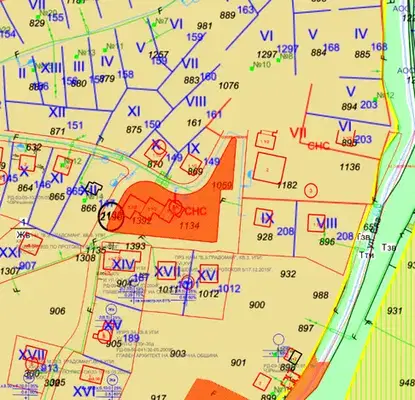Click the large building outline in parcel 1182
Image resolution: width=415 pixels, height=400 pixels.
pos(269,169)
